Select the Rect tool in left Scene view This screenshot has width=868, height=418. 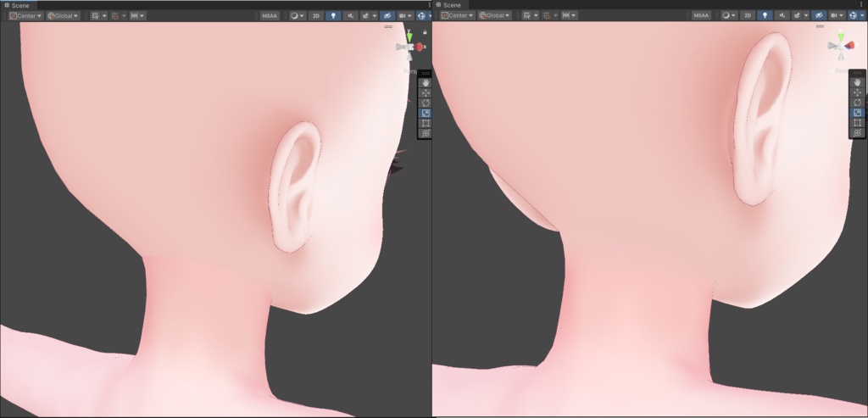(426, 123)
